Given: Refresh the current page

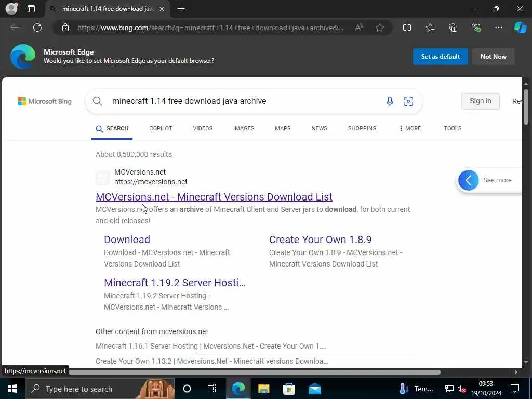Looking at the screenshot, I should [x=37, y=28].
